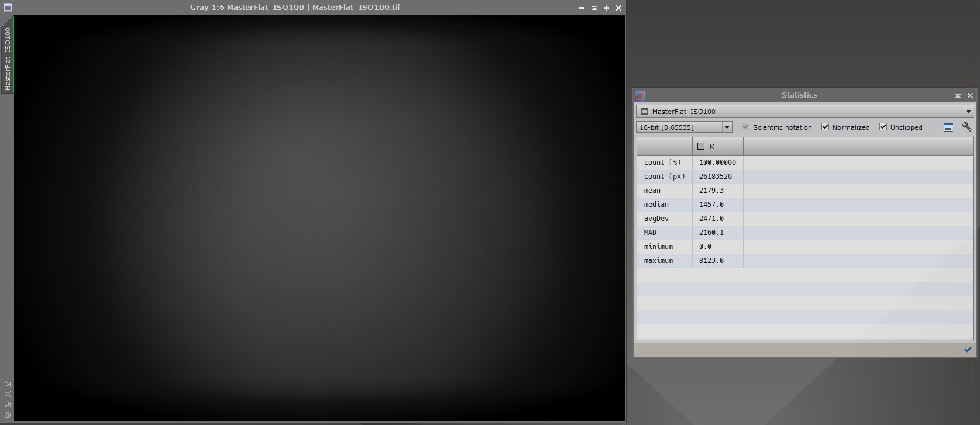Shade the Statistics window with its roll-up button

click(958, 95)
